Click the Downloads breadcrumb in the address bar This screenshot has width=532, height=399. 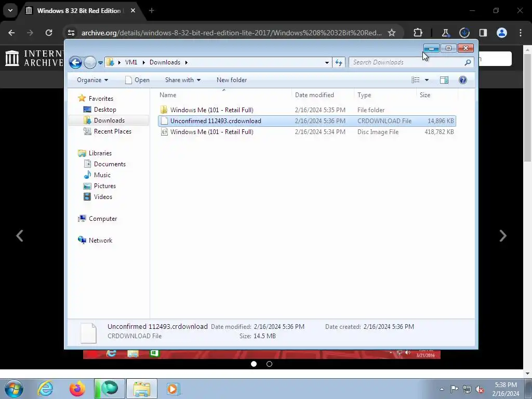165,62
